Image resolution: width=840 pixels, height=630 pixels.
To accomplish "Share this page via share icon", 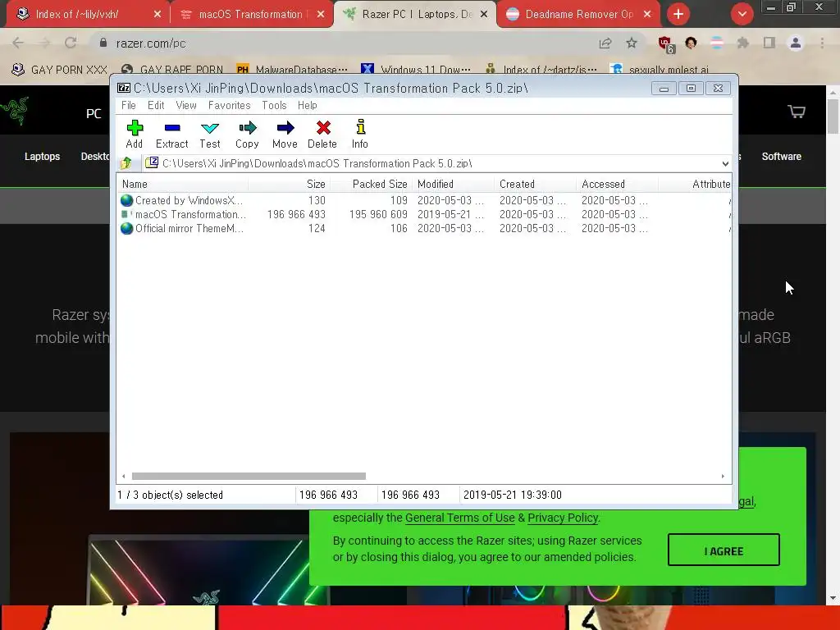I will 605,43.
